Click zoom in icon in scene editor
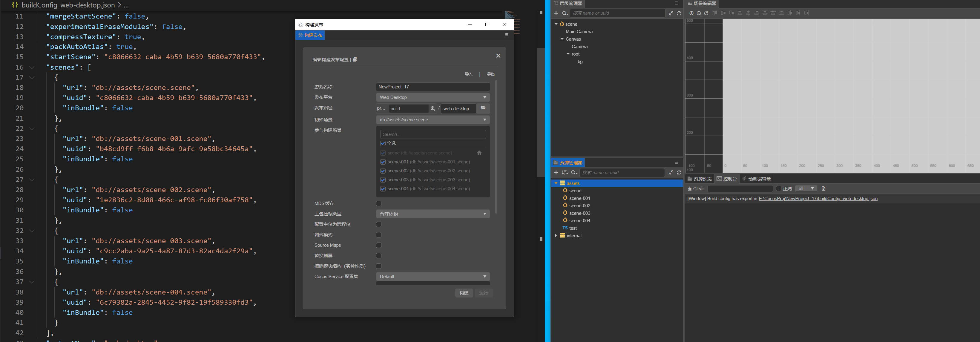Viewport: 980px width, 342px height. pyautogui.click(x=691, y=13)
